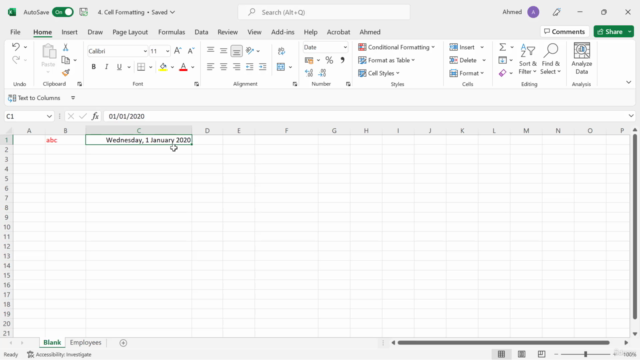Open Analyze Data tool
Screen dimensions: 640x360
click(582, 59)
